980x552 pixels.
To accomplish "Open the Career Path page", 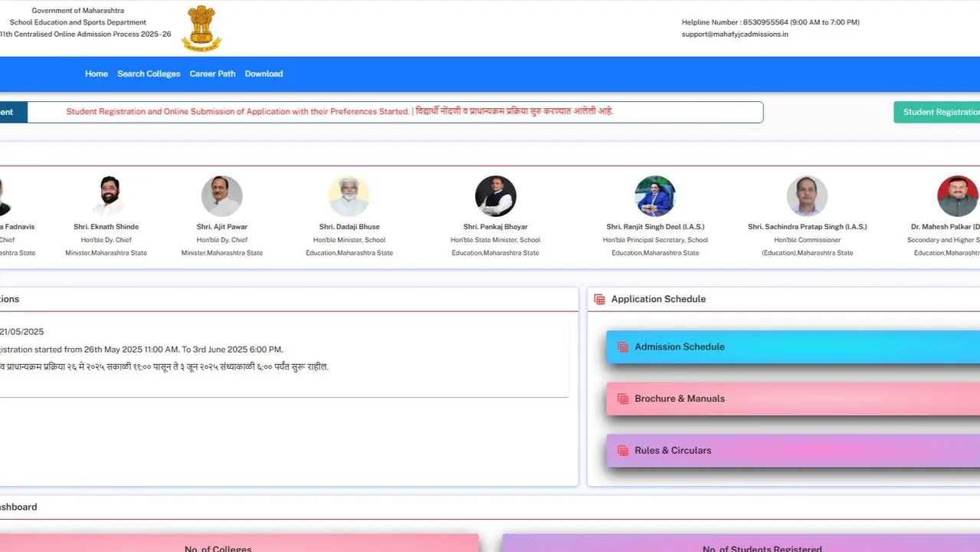I will 212,74.
